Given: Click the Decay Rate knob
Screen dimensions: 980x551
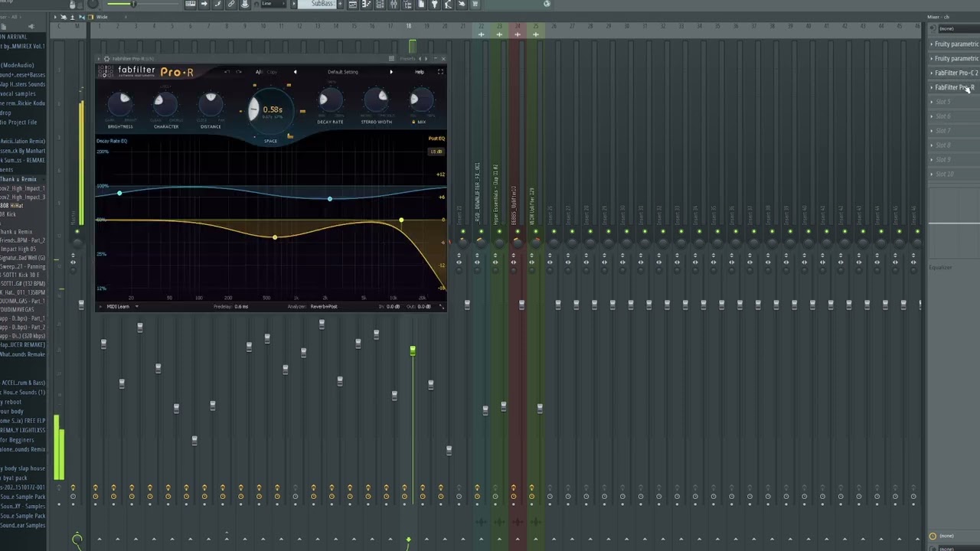Looking at the screenshot, I should tap(330, 100).
